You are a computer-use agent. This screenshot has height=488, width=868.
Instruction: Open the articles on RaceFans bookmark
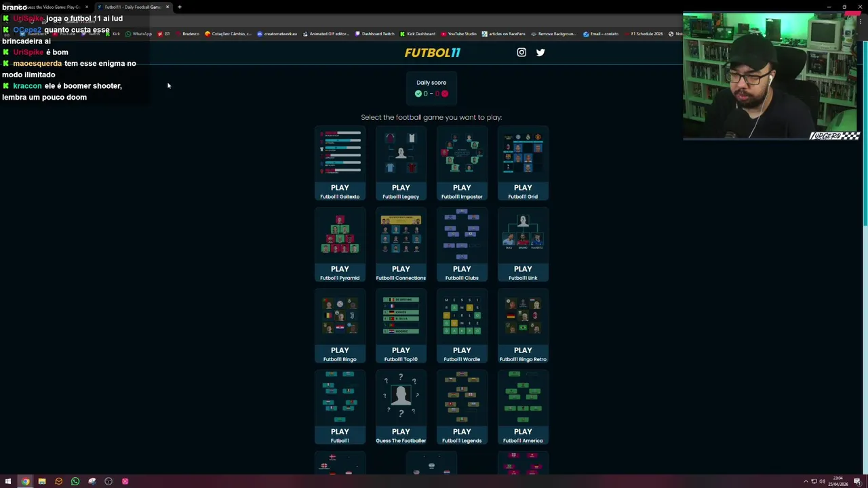(504, 34)
